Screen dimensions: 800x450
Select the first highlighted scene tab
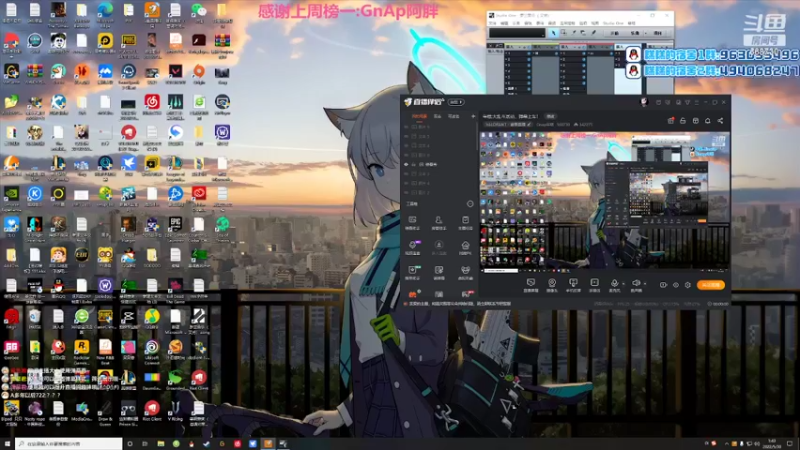419,116
